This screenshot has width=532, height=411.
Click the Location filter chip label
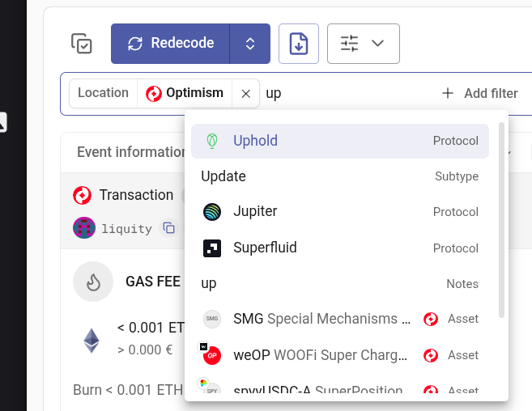[103, 93]
